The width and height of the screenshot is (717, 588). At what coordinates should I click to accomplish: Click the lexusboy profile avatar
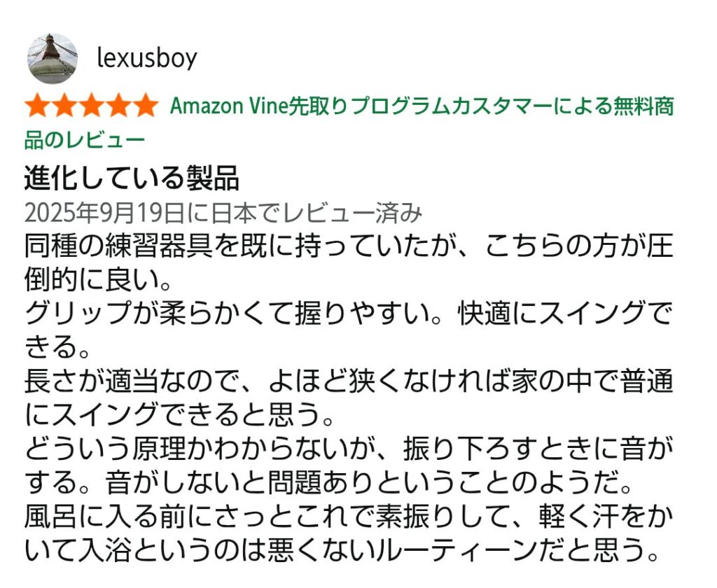coord(52,58)
